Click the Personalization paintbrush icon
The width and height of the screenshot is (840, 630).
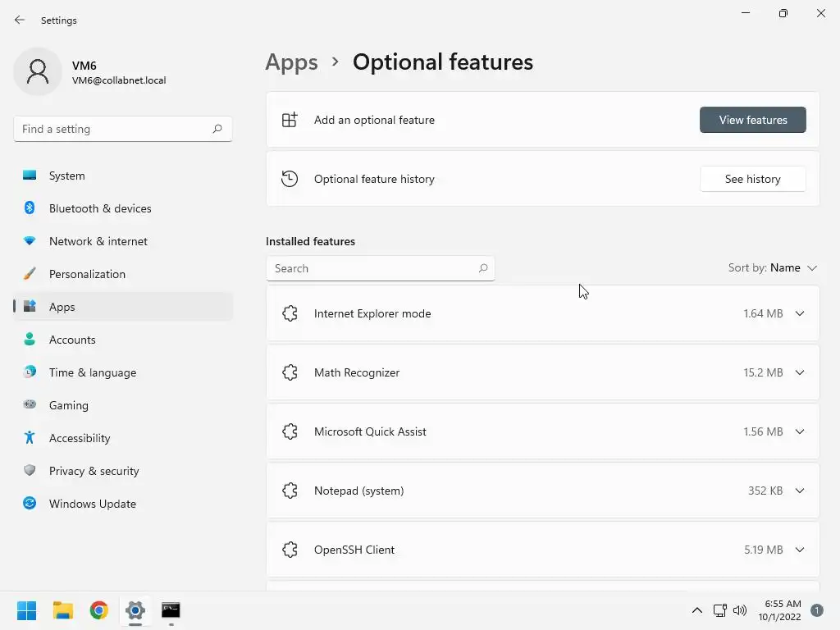pyautogui.click(x=30, y=274)
